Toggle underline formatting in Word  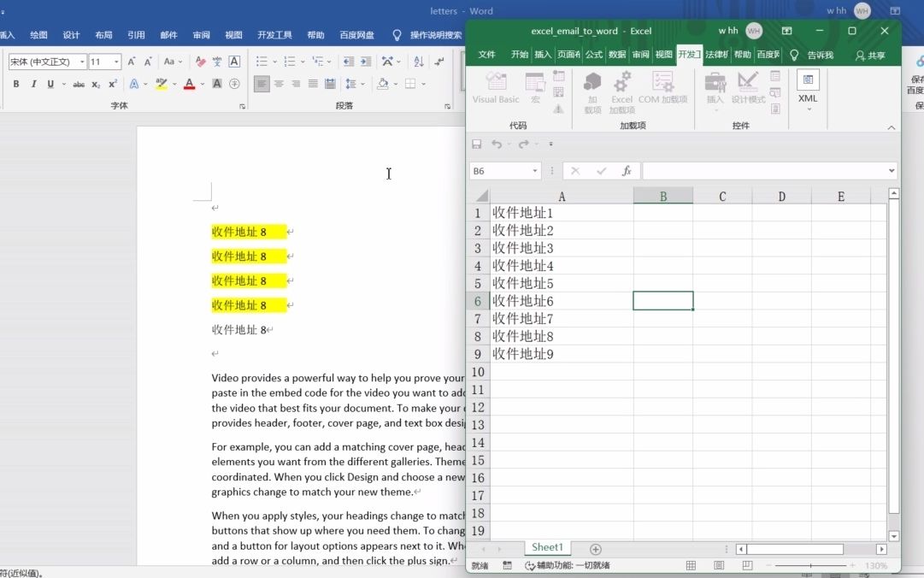50,83
